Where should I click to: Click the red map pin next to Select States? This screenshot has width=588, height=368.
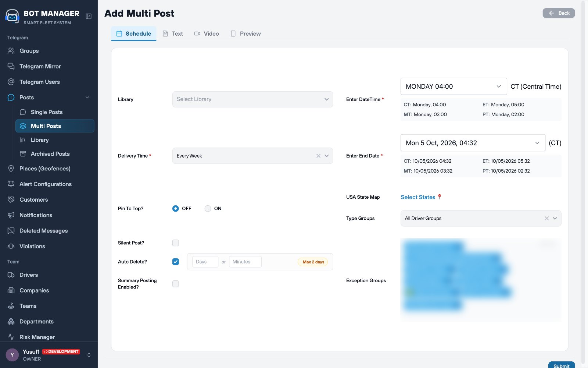[x=439, y=197]
